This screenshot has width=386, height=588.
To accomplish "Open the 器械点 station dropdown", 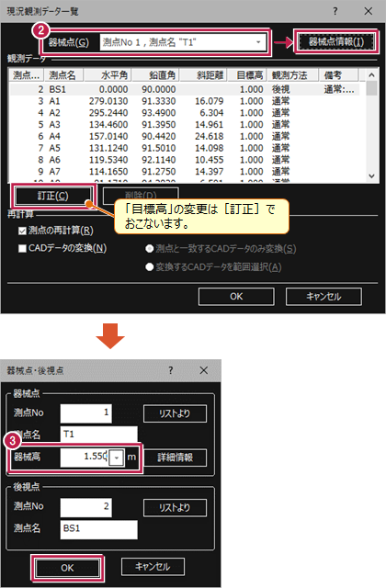I will click(258, 42).
